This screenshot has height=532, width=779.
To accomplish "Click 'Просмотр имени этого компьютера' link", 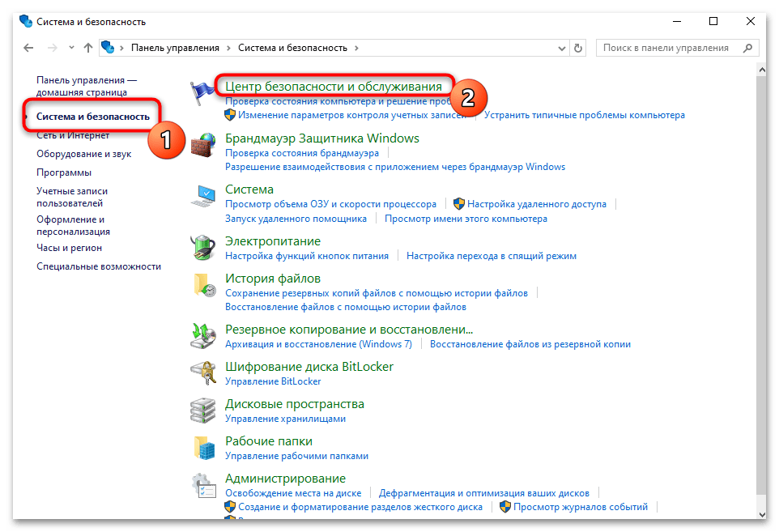I will [x=466, y=219].
